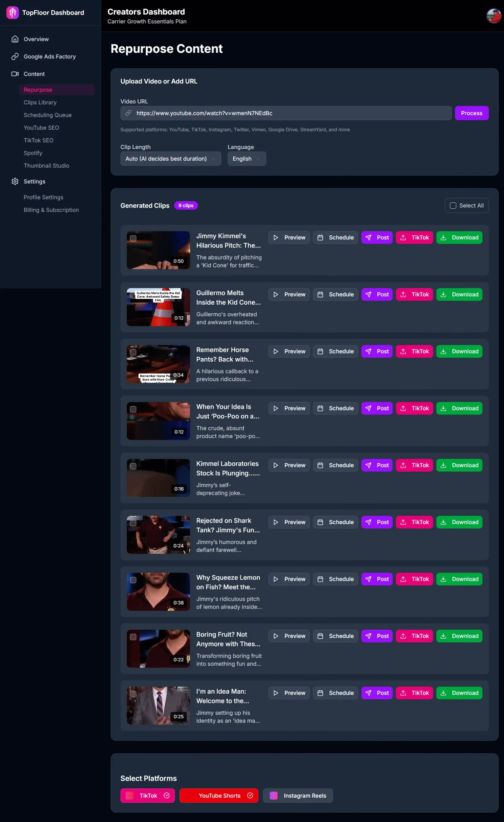Click play icon on Kimmel Laboratories Preview
Viewport: 504px width, 822px height.
pos(276,465)
